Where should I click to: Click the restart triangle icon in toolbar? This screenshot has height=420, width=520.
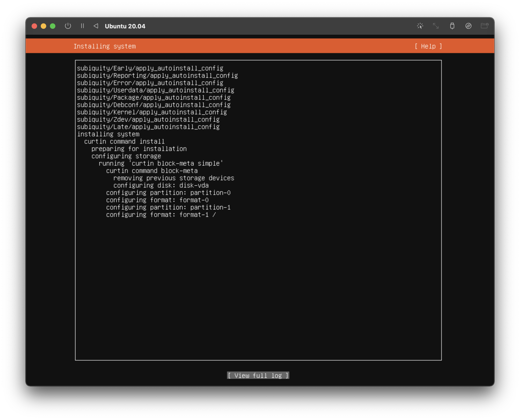[x=96, y=26]
